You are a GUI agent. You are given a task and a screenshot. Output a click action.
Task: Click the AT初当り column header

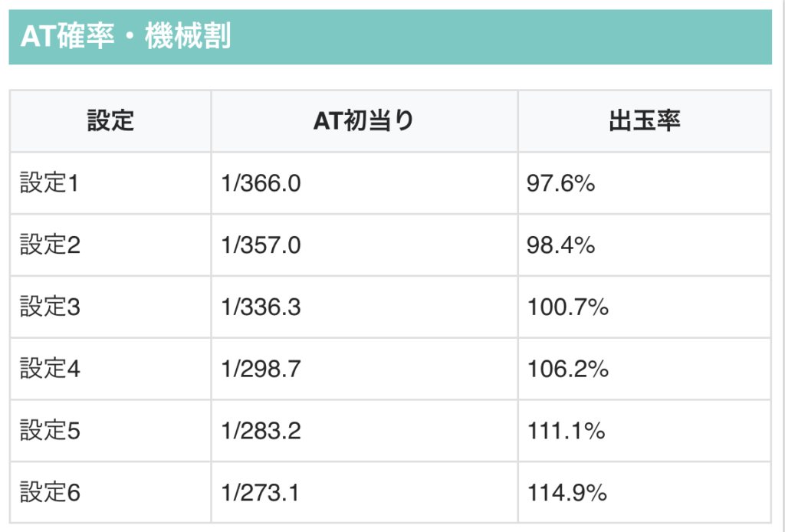364,121
